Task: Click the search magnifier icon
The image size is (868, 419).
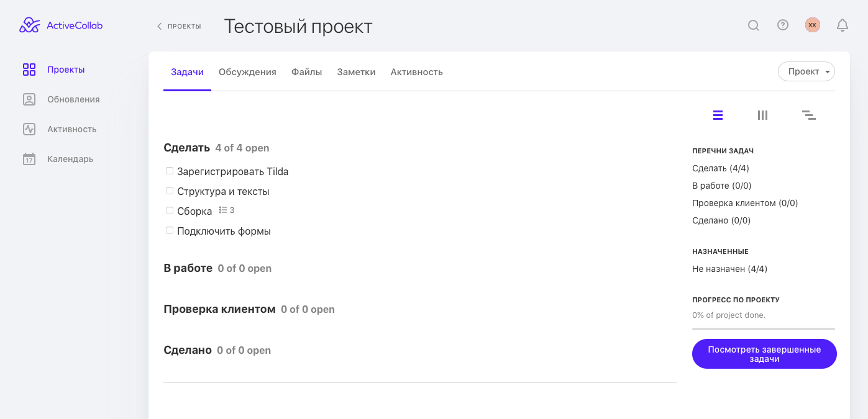Action: [x=753, y=25]
